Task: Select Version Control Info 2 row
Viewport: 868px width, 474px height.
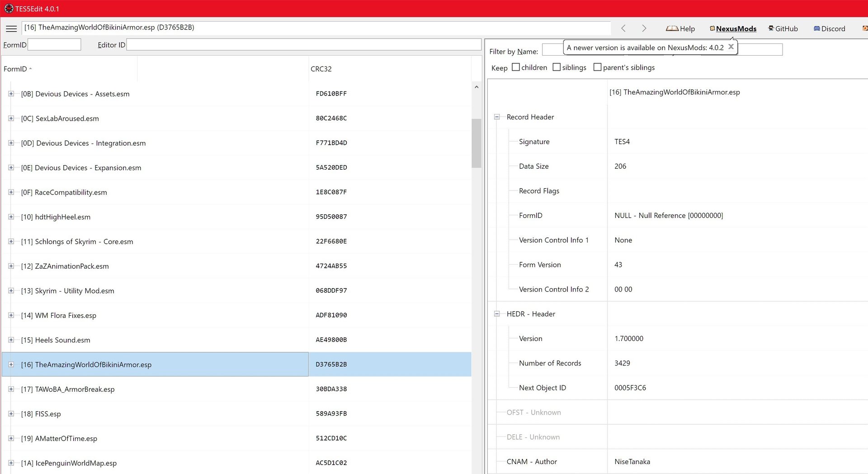Action: pyautogui.click(x=678, y=289)
